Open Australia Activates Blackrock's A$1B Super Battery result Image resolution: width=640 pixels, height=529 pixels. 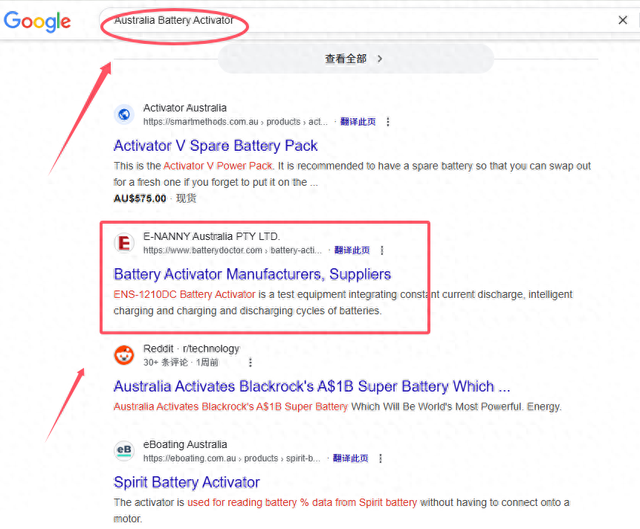[312, 386]
